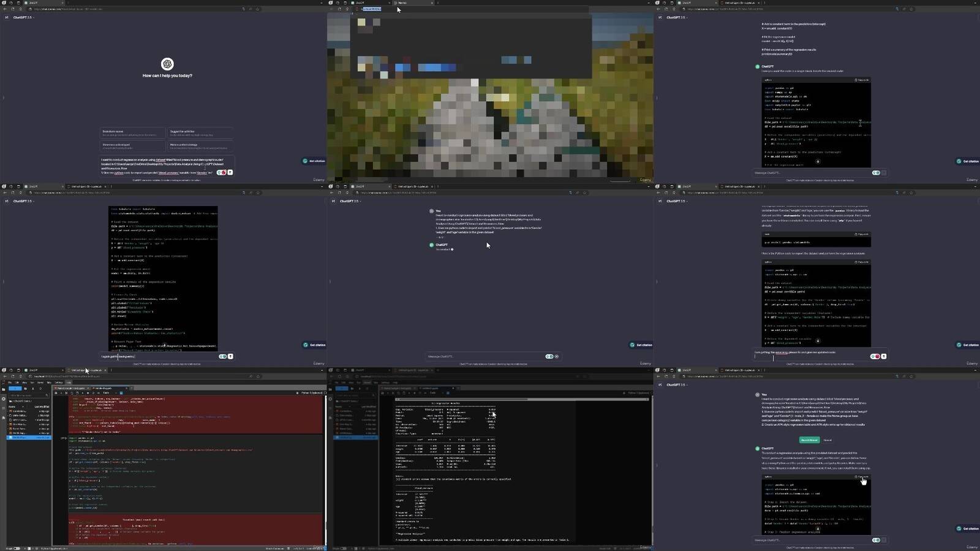This screenshot has height=551, width=980.
Task: Toggle ChatGPT sidebar icon in welcome window
Action: [x=7, y=17]
